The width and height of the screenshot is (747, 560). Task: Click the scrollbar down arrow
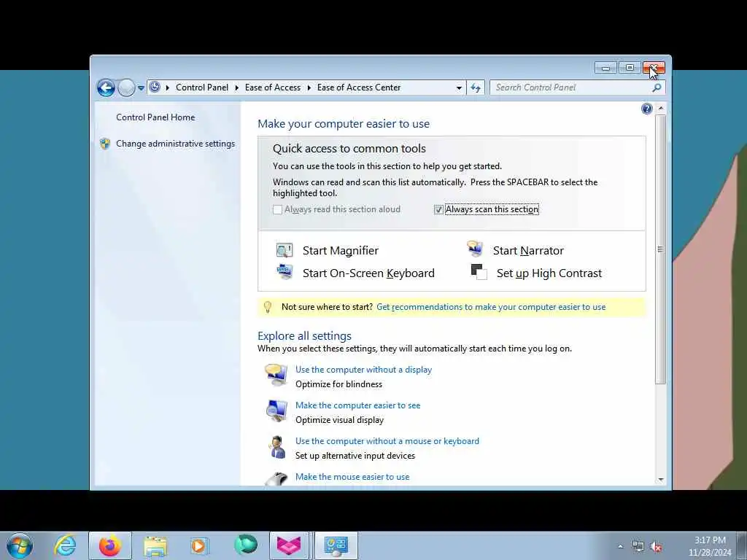[x=660, y=480]
